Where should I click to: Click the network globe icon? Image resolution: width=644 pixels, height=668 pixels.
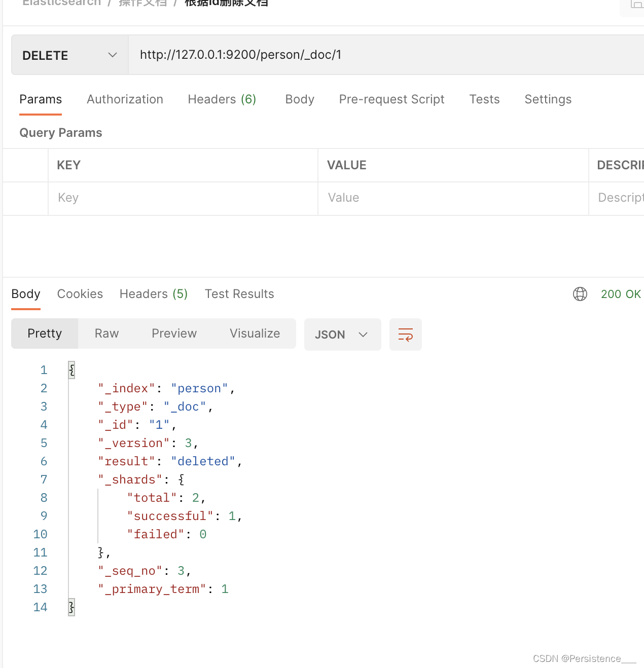(x=580, y=294)
